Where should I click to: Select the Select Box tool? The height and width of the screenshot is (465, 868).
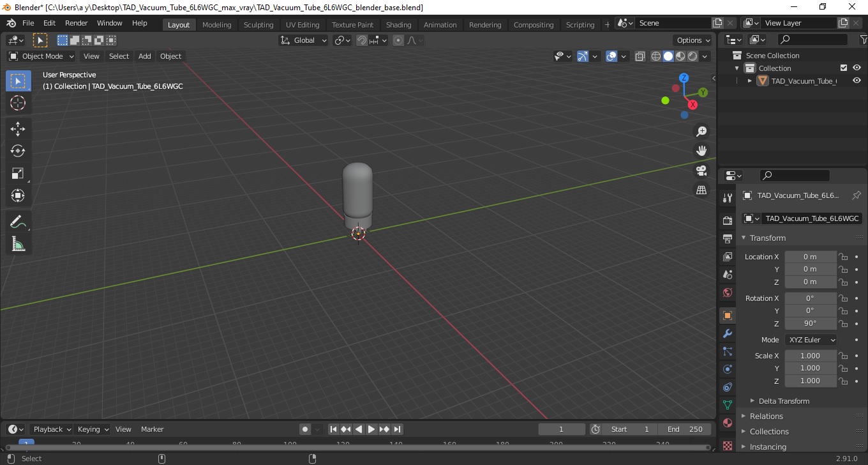click(x=18, y=81)
